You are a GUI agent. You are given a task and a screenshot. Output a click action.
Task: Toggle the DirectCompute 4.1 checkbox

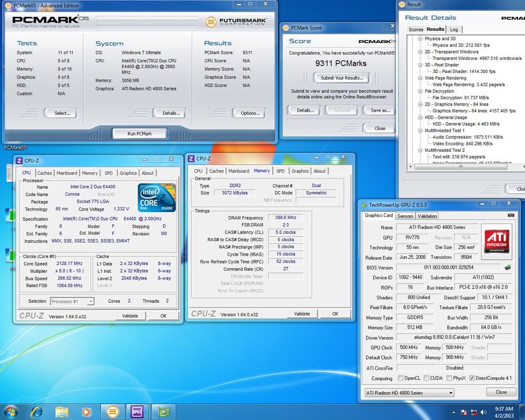point(472,378)
